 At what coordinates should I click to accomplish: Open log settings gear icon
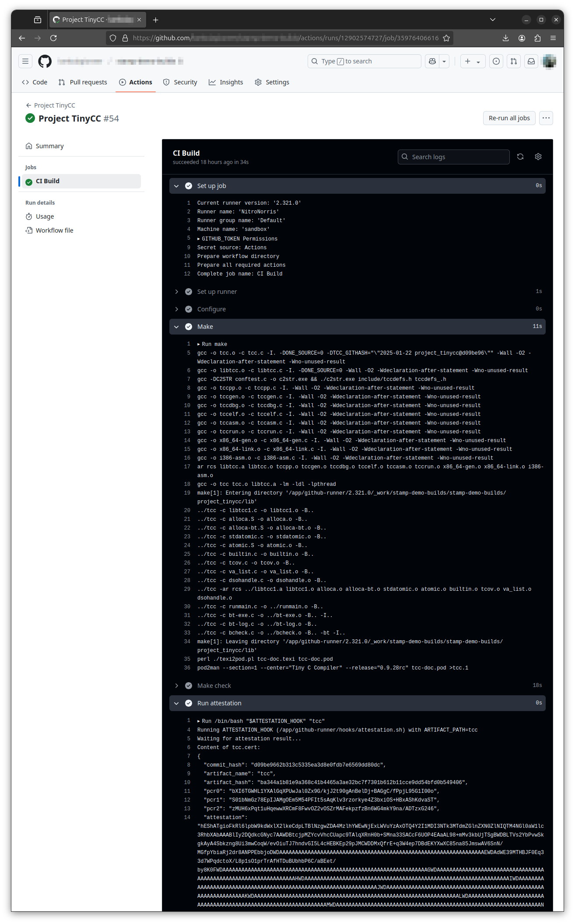point(538,157)
